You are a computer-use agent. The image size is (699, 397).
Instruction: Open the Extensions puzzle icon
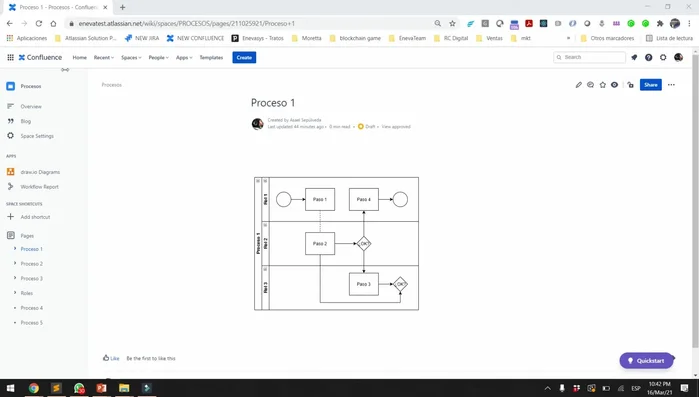point(660,23)
